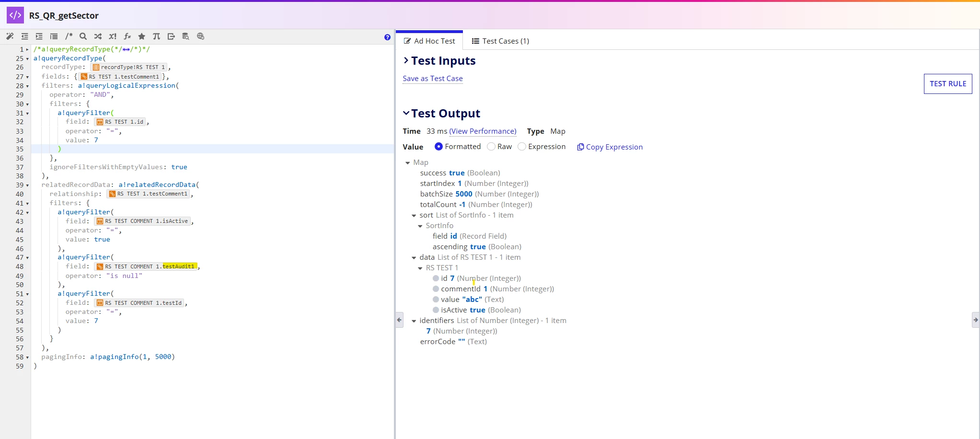Screen dimensions: 980x439
Task: Collapse the Map root node
Action: pos(408,163)
